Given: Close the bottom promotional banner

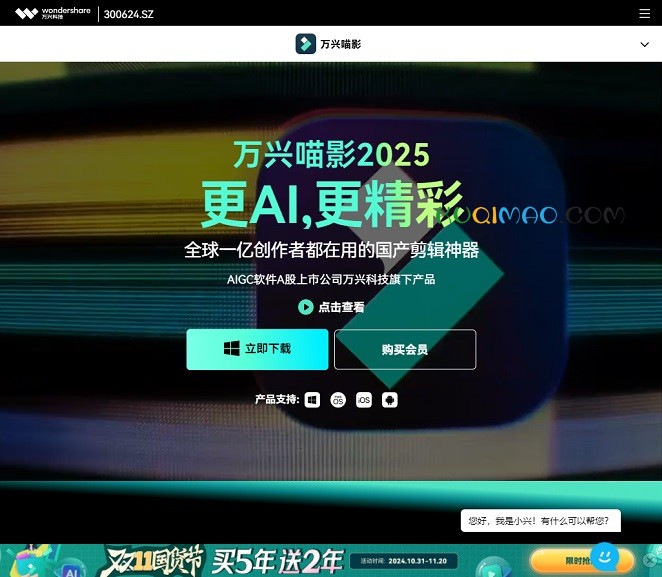Looking at the screenshot, I should (652, 561).
